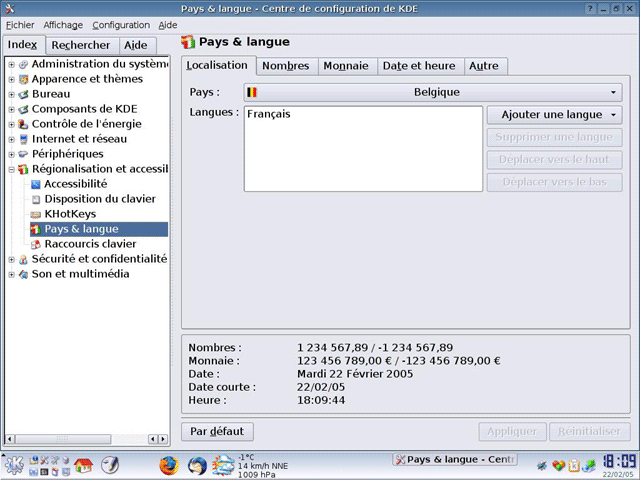Click the Composants de KDE icon

(x=24, y=109)
